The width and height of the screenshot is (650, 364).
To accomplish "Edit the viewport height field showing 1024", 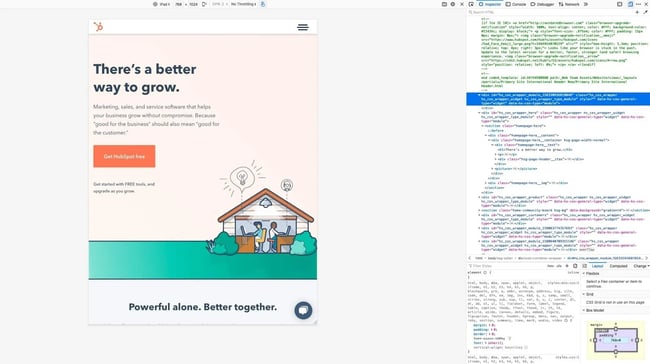I will (193, 4).
